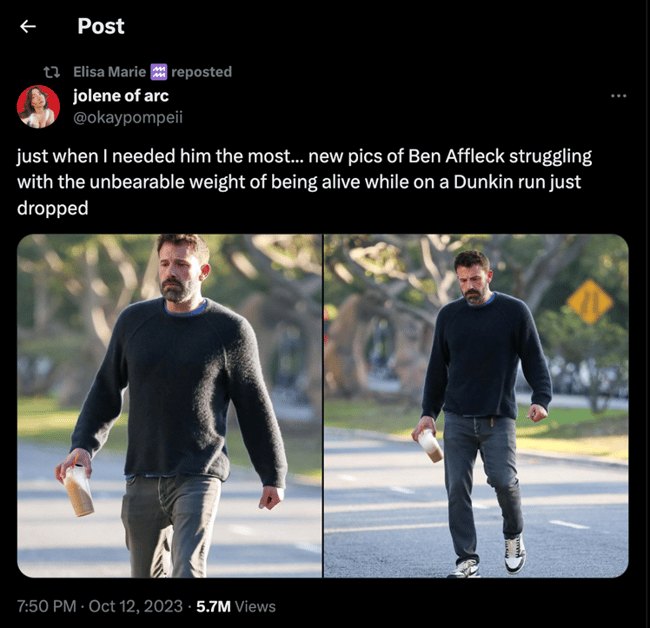Image resolution: width=650 pixels, height=628 pixels.
Task: Click the repost icon above the post
Action: click(54, 72)
